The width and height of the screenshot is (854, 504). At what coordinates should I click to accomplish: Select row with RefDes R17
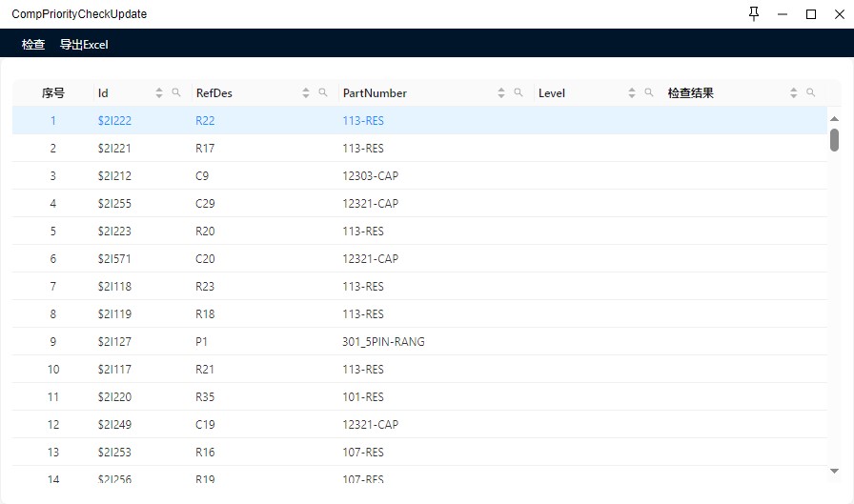click(205, 149)
